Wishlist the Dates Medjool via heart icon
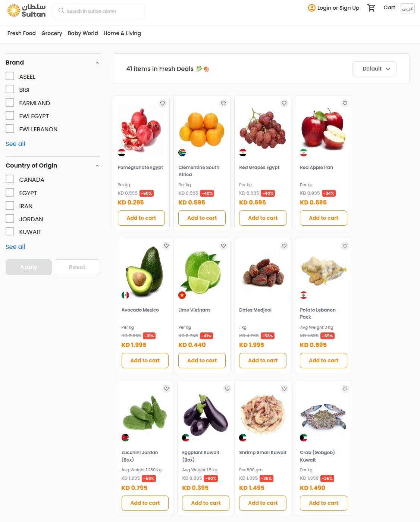 (284, 246)
